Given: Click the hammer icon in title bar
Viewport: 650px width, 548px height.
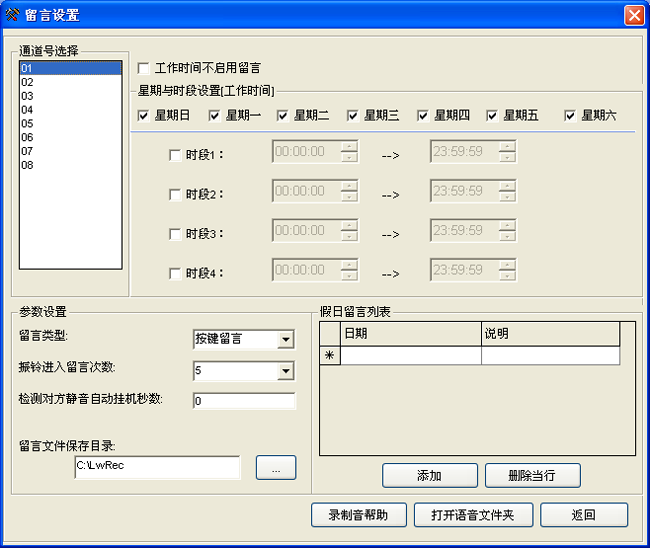Looking at the screenshot, I should tap(12, 15).
